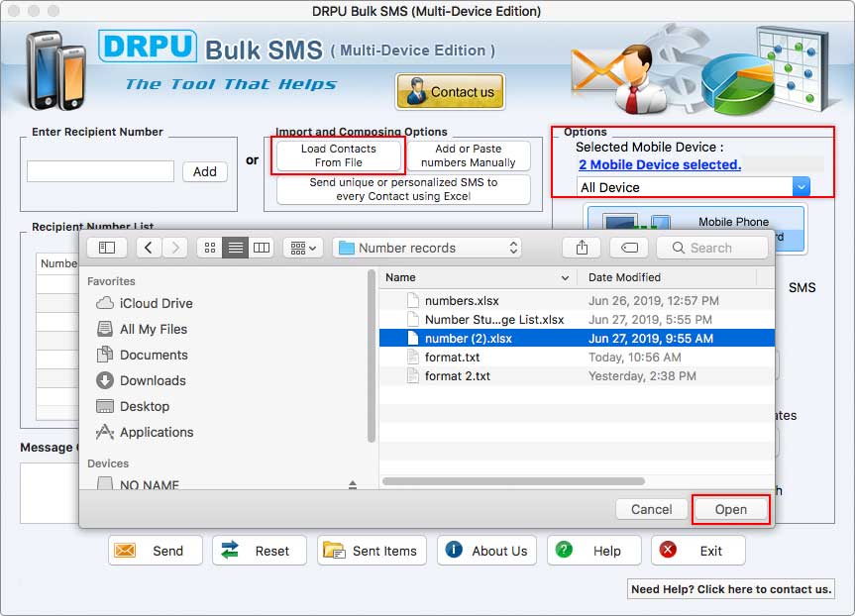Click the Contact us button
Viewport: 855px width, 616px height.
click(x=451, y=91)
